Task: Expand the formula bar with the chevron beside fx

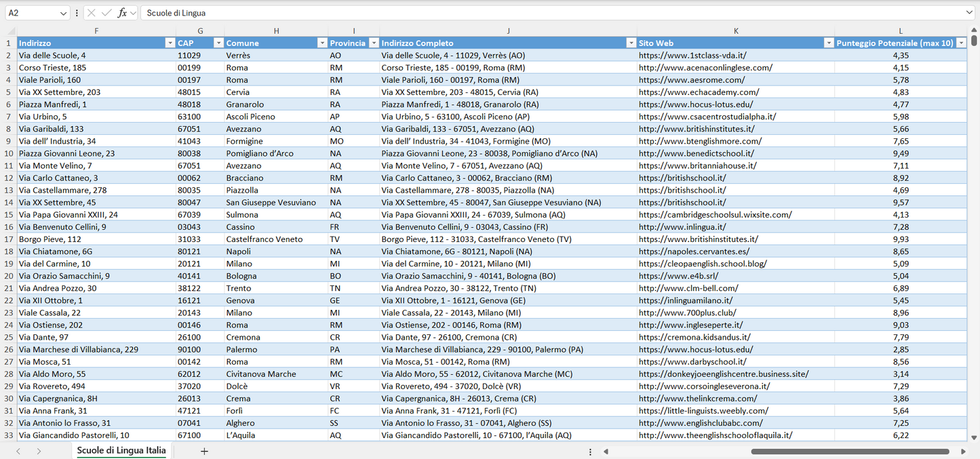Action: 132,12
